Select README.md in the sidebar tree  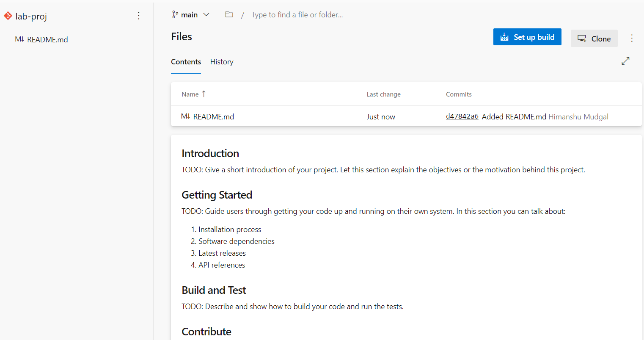click(47, 39)
